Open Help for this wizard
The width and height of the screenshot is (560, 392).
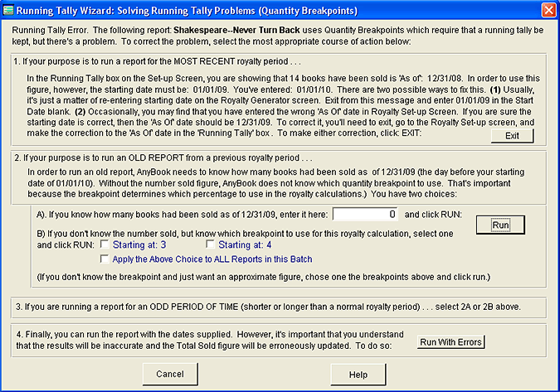(x=358, y=375)
